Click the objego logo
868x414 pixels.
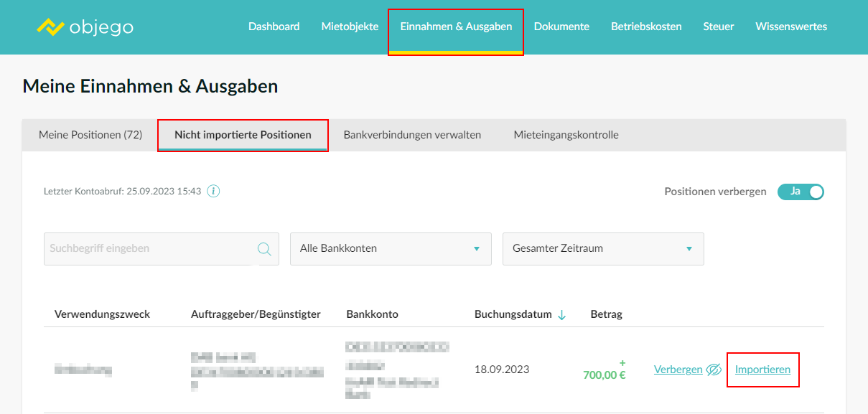pyautogui.click(x=85, y=27)
